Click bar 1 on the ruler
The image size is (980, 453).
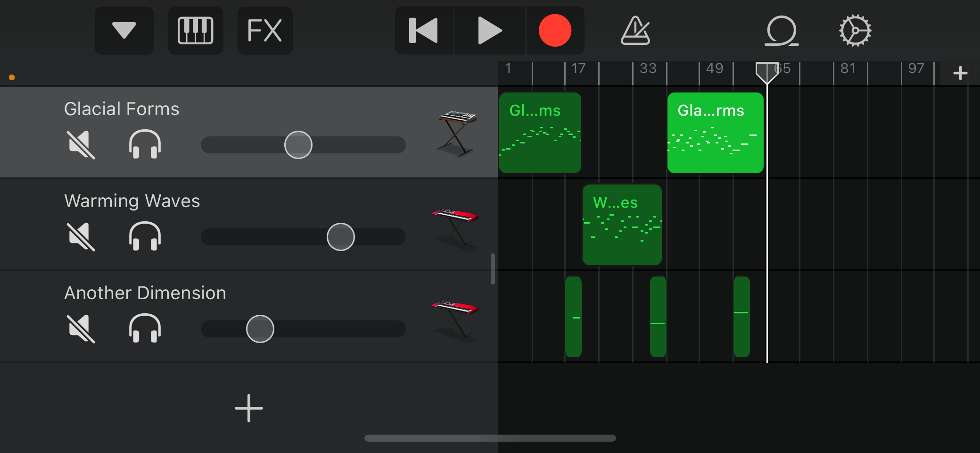point(508,69)
